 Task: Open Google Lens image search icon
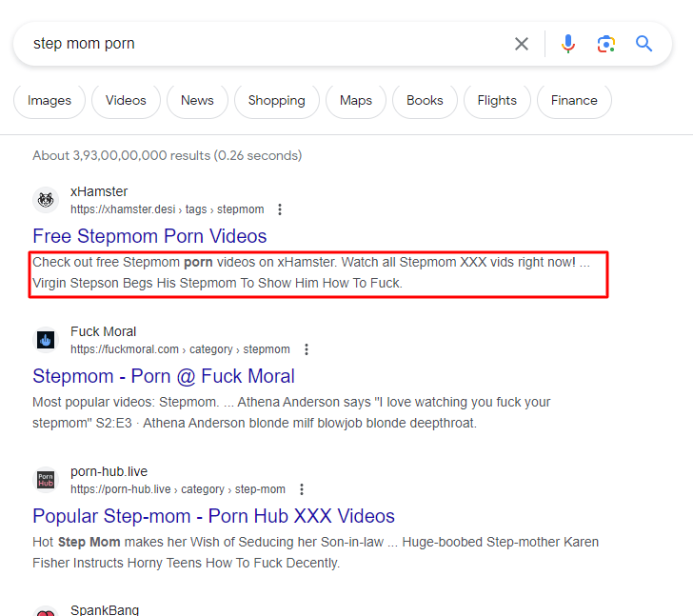[606, 44]
